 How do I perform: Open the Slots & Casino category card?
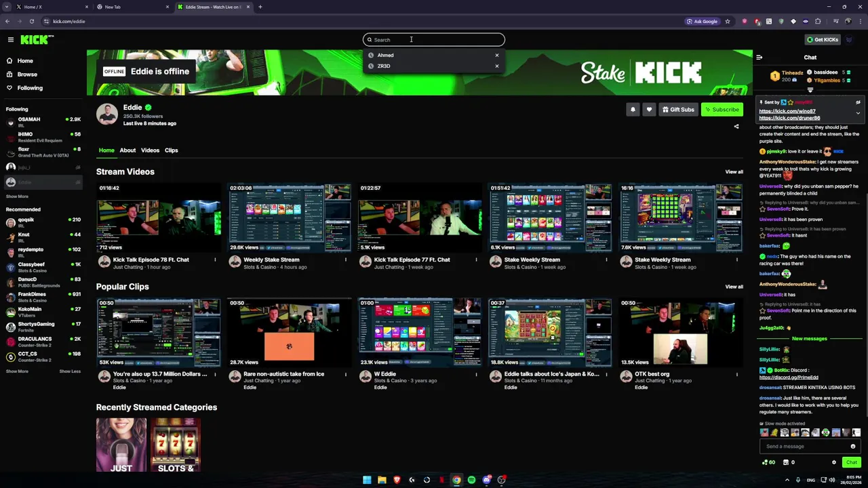(176, 445)
